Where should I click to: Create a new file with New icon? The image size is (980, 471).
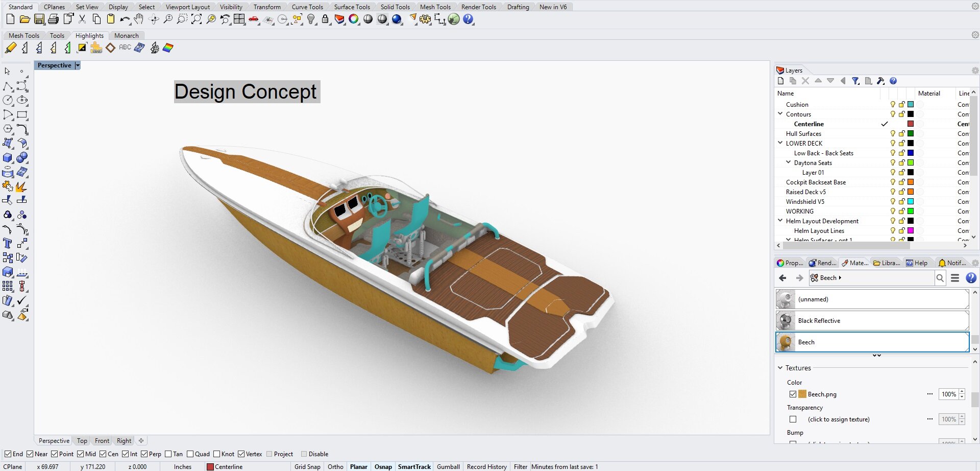click(x=10, y=19)
